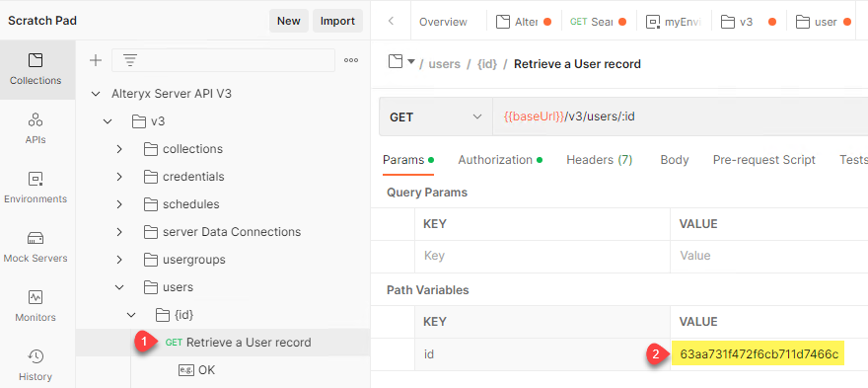This screenshot has width=868, height=388.
Task: Open the GET method dropdown
Action: 436,116
